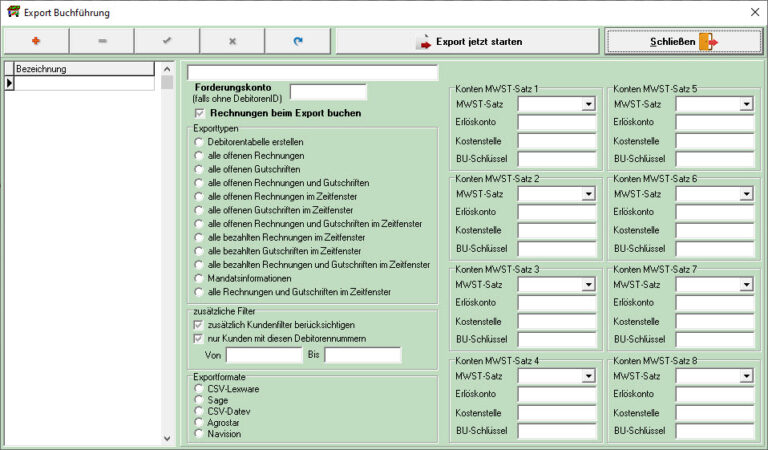Click Erlöskonto field in Konten MWST-Satz 2
Viewport: 768px width, 450px height.
point(557,213)
